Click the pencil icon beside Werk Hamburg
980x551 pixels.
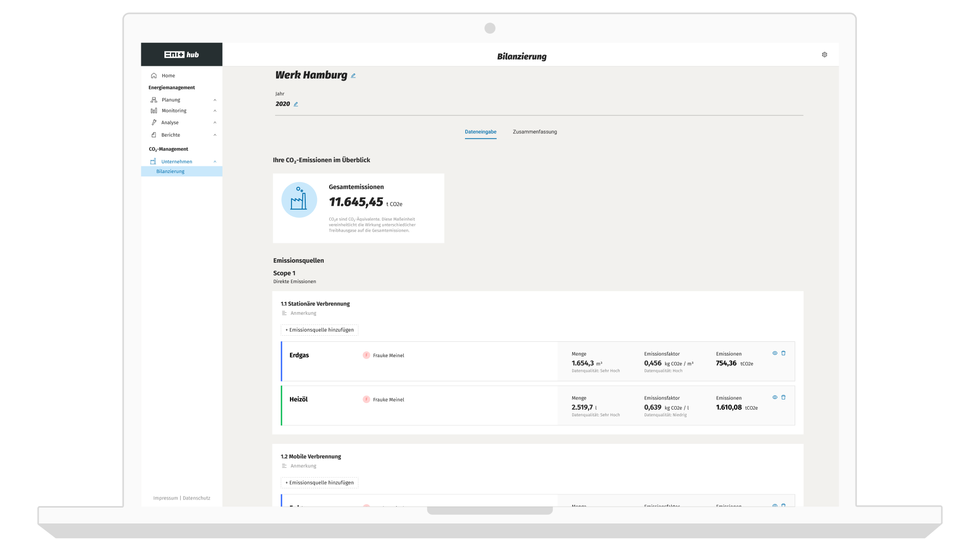click(x=353, y=76)
